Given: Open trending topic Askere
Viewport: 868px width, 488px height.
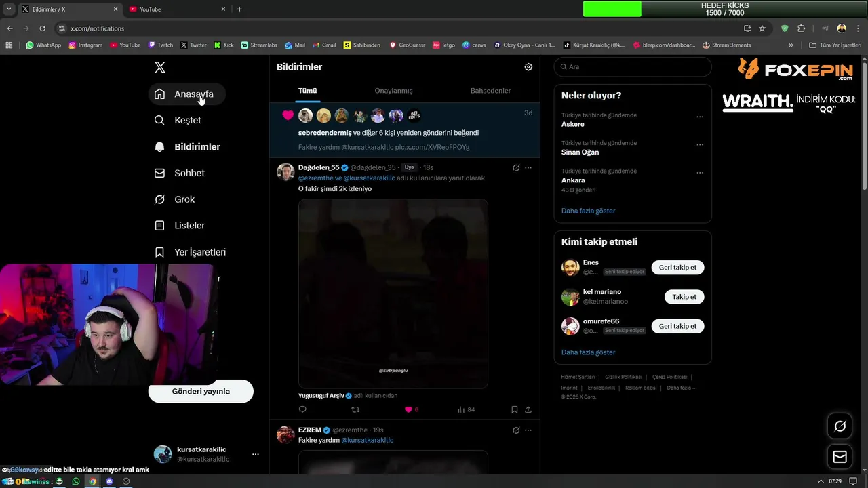Looking at the screenshot, I should (x=573, y=125).
